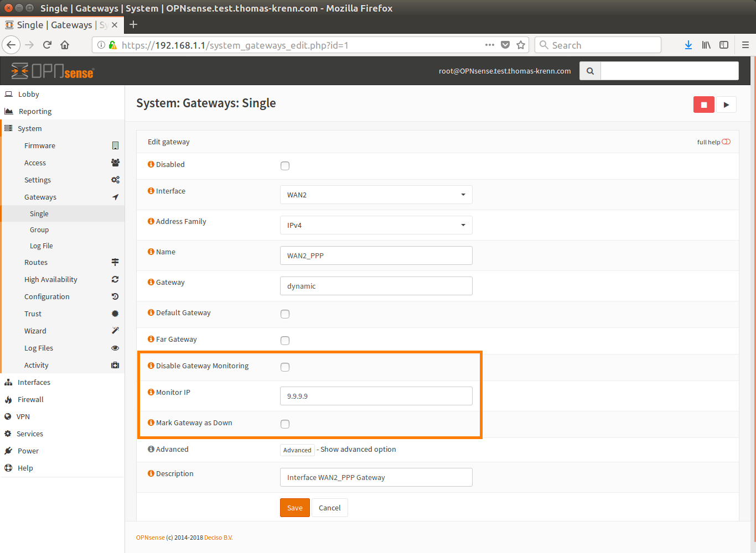Viewport: 756px width, 553px height.
Task: Open the Firmware menu item
Action: (40, 145)
